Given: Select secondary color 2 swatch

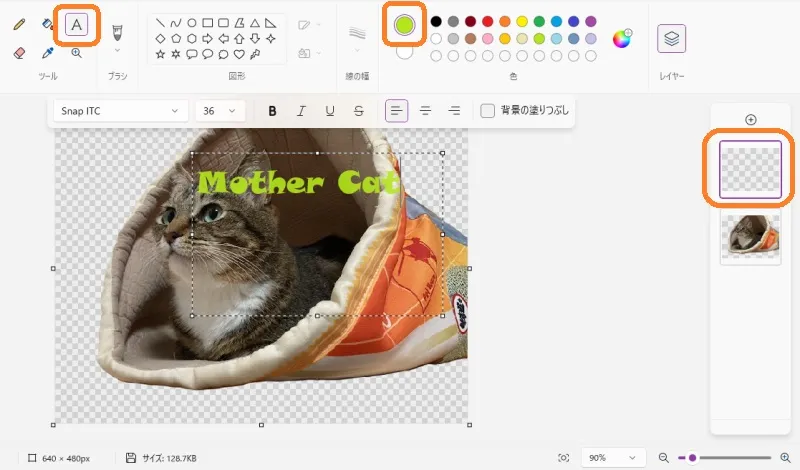Looking at the screenshot, I should (405, 52).
